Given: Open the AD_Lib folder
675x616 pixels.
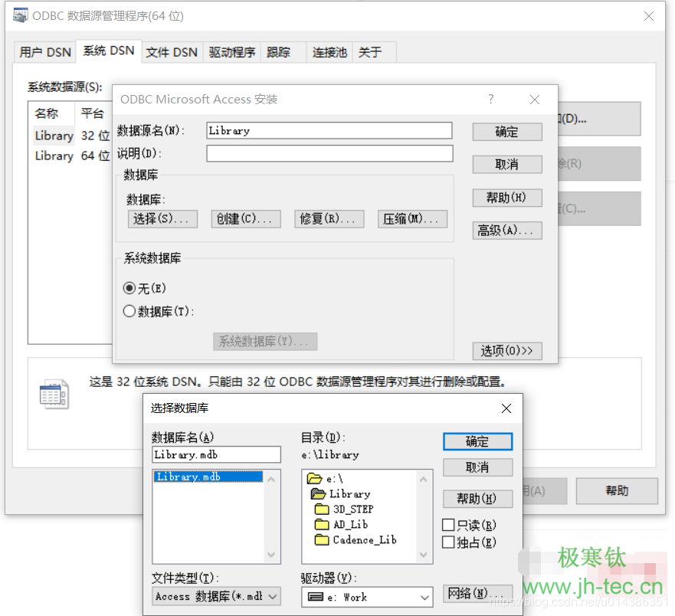Looking at the screenshot, I should tap(322, 525).
